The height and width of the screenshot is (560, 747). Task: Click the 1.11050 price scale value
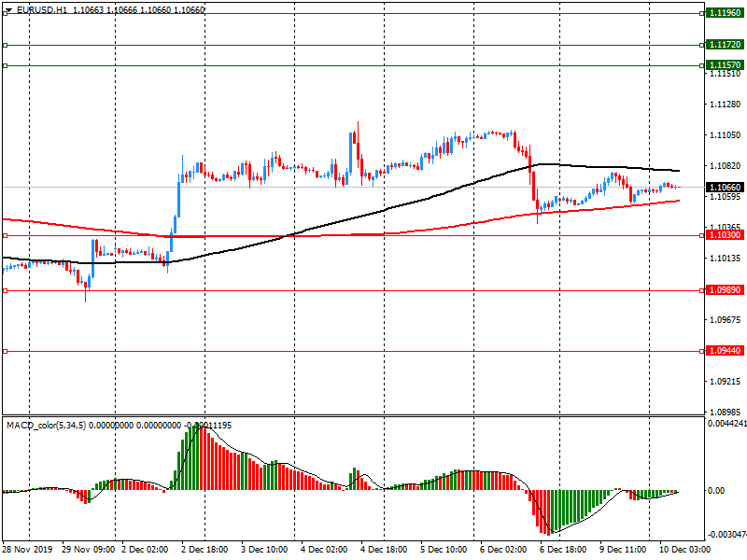726,135
